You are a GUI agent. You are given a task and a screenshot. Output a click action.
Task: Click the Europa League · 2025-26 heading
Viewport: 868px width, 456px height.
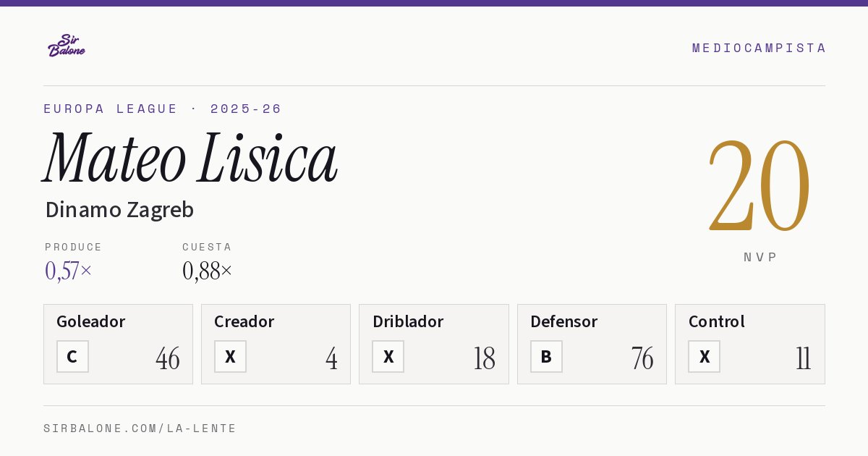tap(163, 109)
